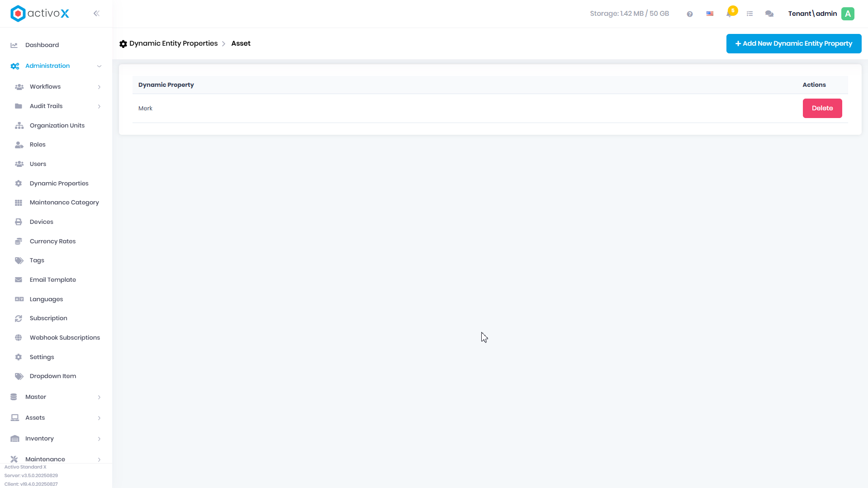Screen dimensions: 868x488
Task: Click the green user avatar A
Action: click(x=848, y=14)
